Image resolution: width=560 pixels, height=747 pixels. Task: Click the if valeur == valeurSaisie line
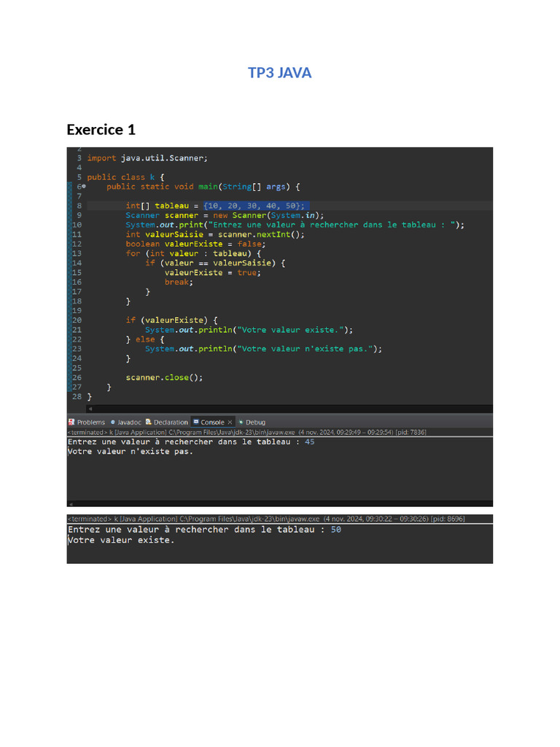point(215,263)
